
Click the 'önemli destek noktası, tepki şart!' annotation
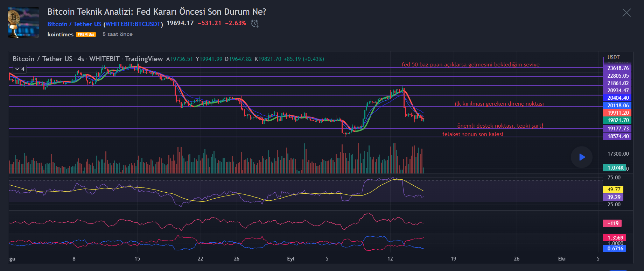(500, 126)
